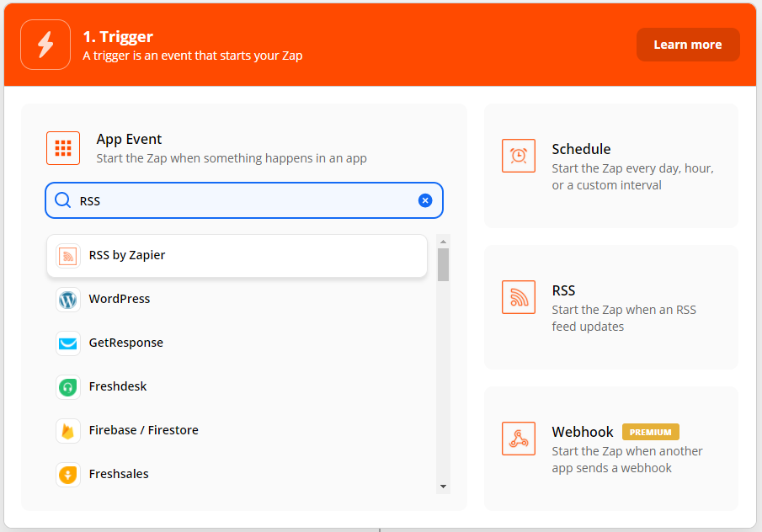Choose RSS by Zapier from results
Viewport: 762px width, 532px height.
tap(237, 256)
